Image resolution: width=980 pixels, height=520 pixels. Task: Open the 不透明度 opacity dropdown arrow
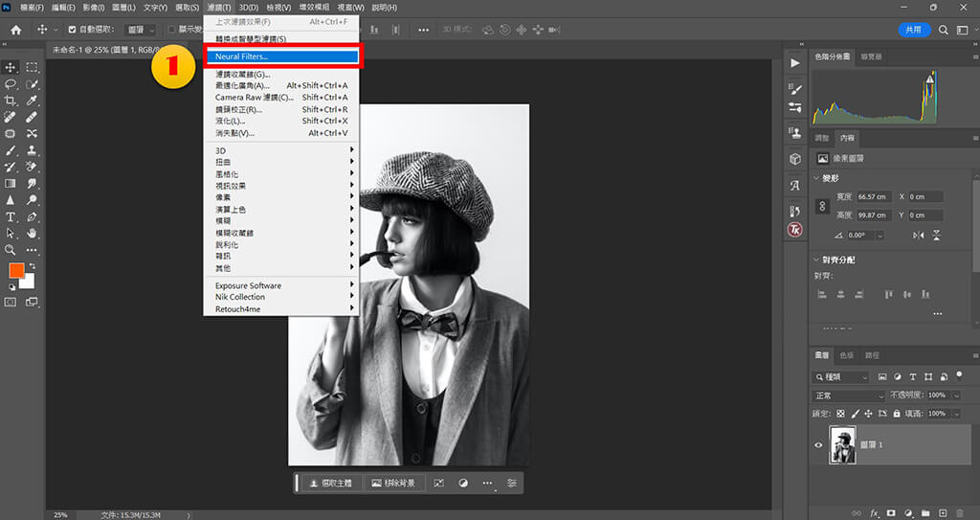956,396
